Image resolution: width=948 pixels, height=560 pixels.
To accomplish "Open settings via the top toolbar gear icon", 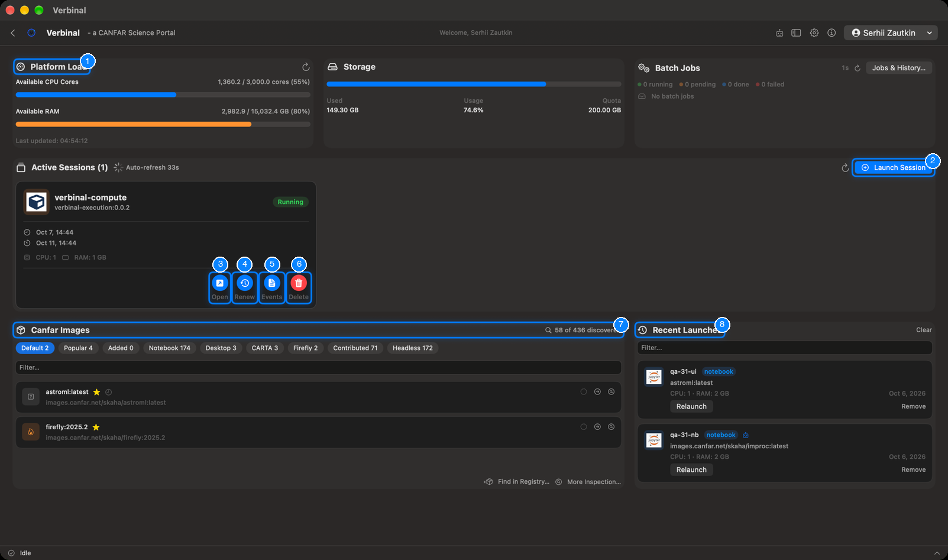I will point(814,33).
